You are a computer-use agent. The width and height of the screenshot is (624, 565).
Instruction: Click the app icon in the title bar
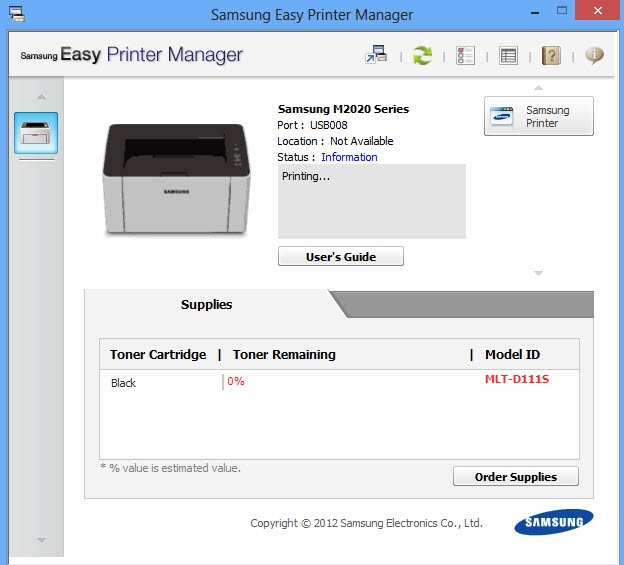tap(17, 14)
